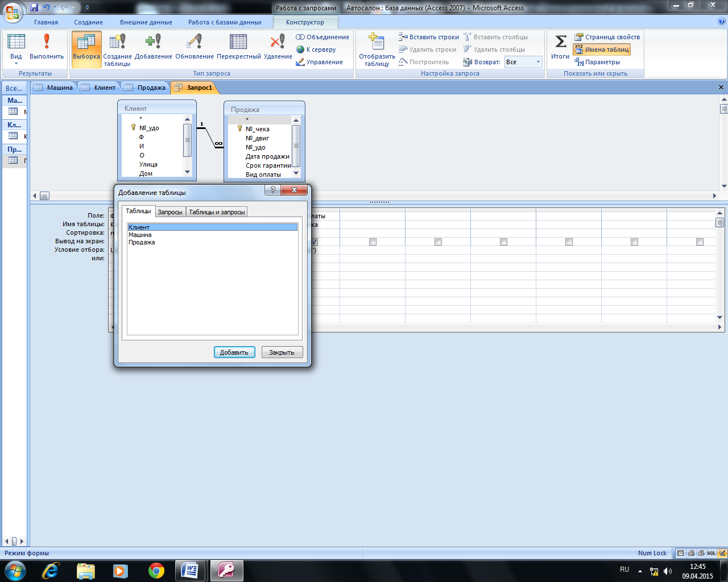This screenshot has width=728, height=582.
Task: Click down arrow of Клиент field list scrollbar
Action: click(187, 172)
